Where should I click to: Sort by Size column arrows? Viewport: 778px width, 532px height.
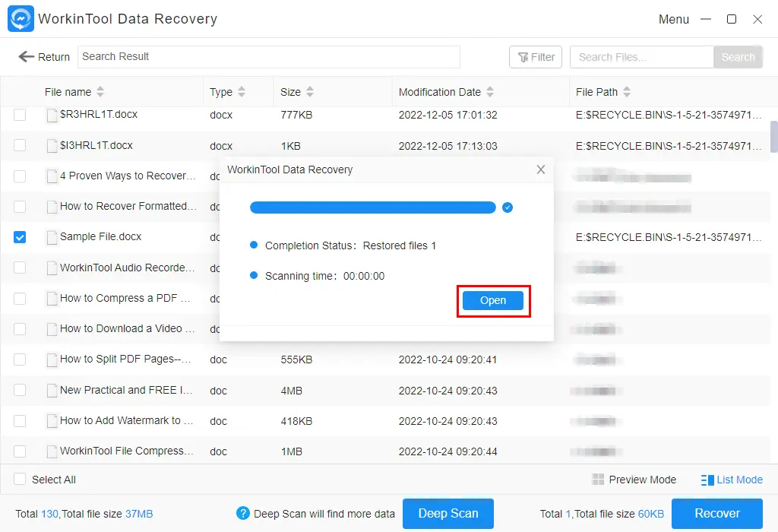pyautogui.click(x=310, y=92)
